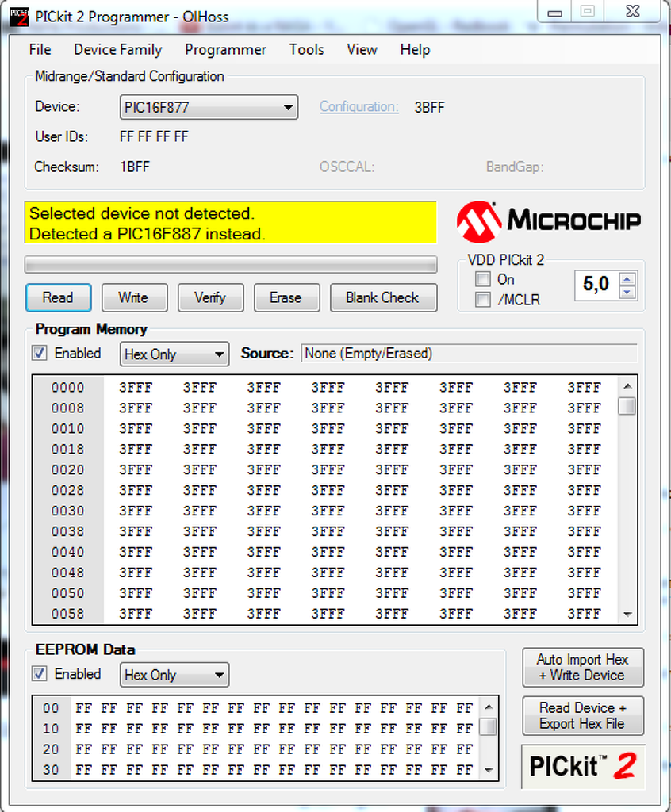This screenshot has width=671, height=812.
Task: Click the Checksum value 1BFF
Action: (135, 167)
